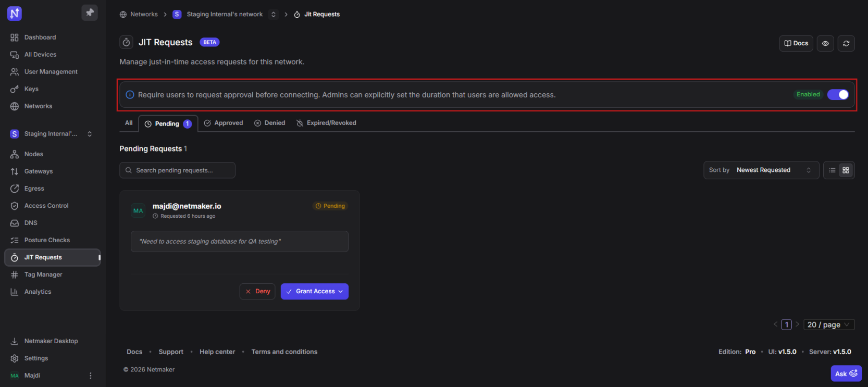Click the Netmaker logo icon
The width and height of the screenshot is (868, 387).
pos(15,14)
